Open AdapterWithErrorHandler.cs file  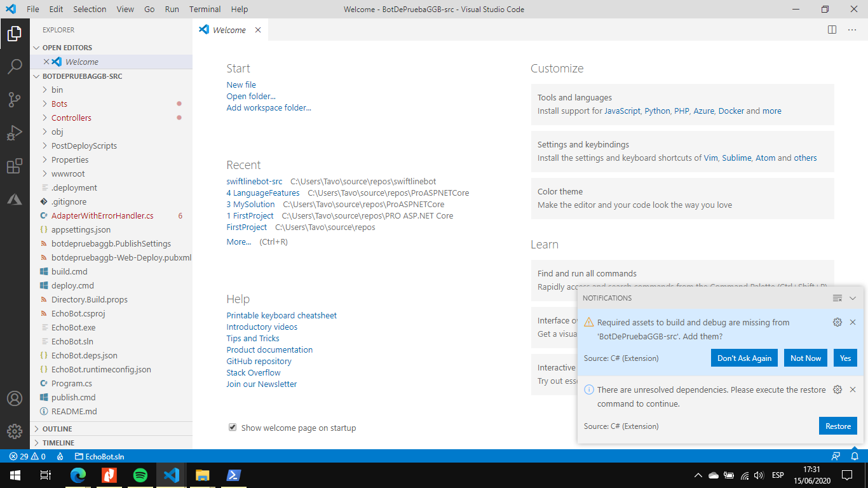pos(111,215)
